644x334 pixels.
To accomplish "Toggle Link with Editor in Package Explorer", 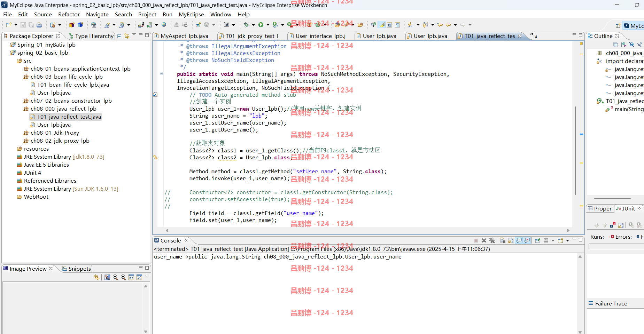I will click(127, 36).
